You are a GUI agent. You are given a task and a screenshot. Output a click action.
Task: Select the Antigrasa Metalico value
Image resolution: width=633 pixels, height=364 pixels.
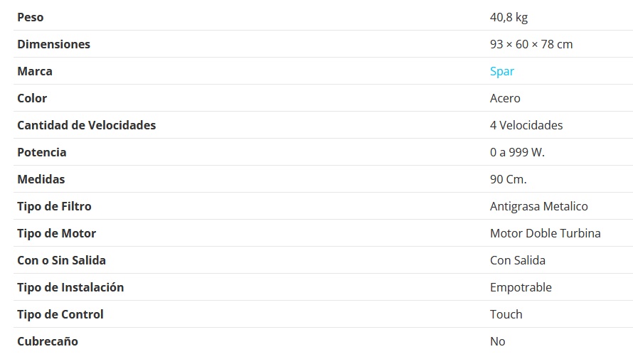click(539, 206)
